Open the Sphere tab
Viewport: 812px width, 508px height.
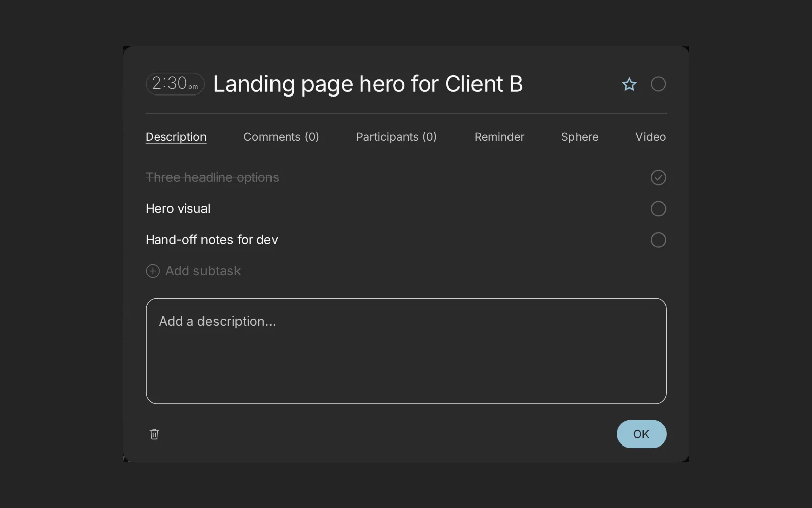(x=580, y=137)
